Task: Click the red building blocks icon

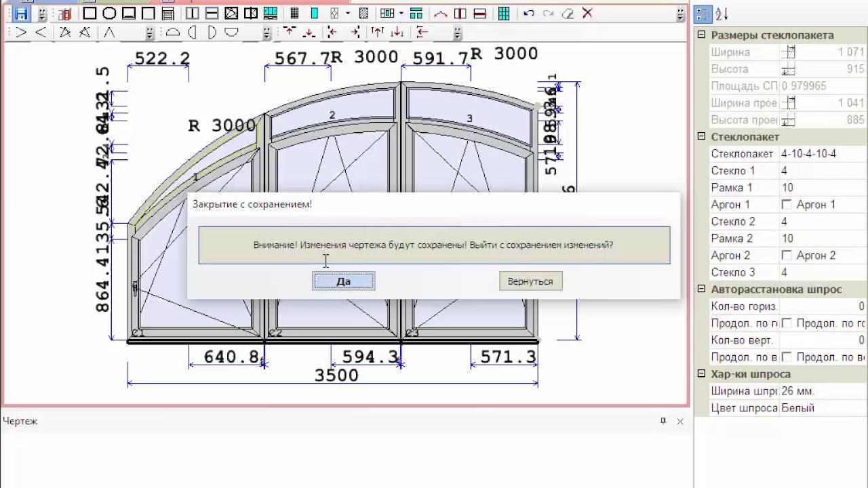Action: (65, 14)
